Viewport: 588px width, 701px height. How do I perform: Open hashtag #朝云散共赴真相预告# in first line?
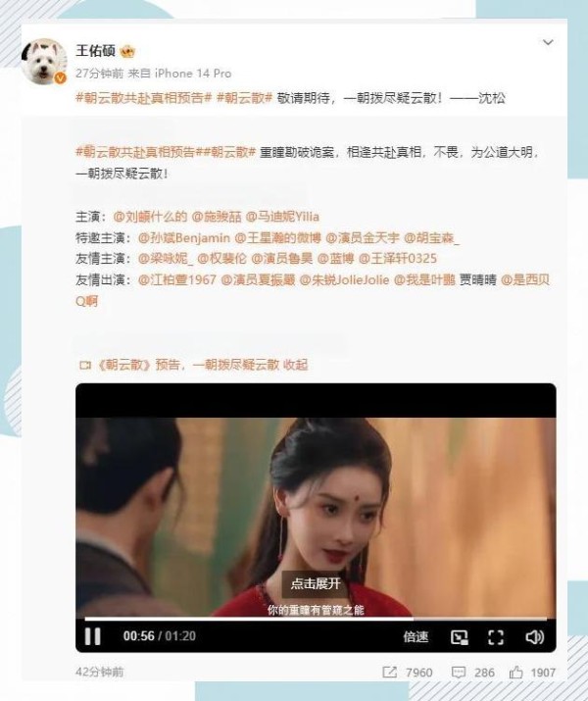pyautogui.click(x=143, y=98)
